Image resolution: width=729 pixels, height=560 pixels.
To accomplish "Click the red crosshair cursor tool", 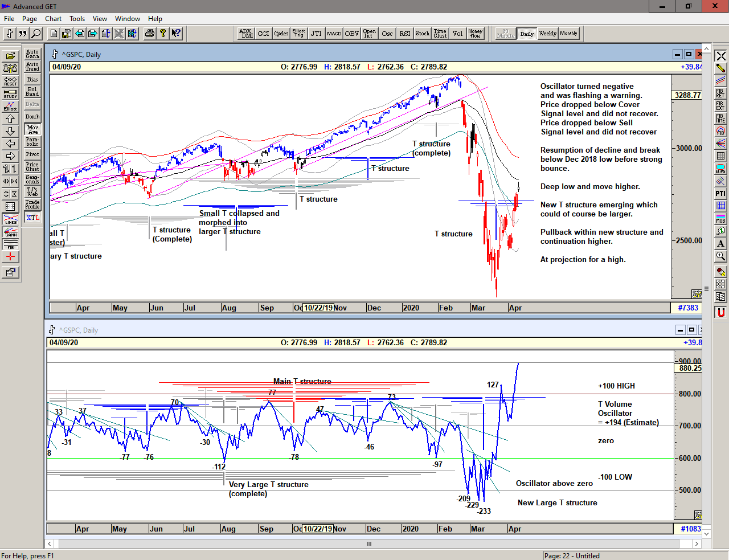I will tap(10, 257).
